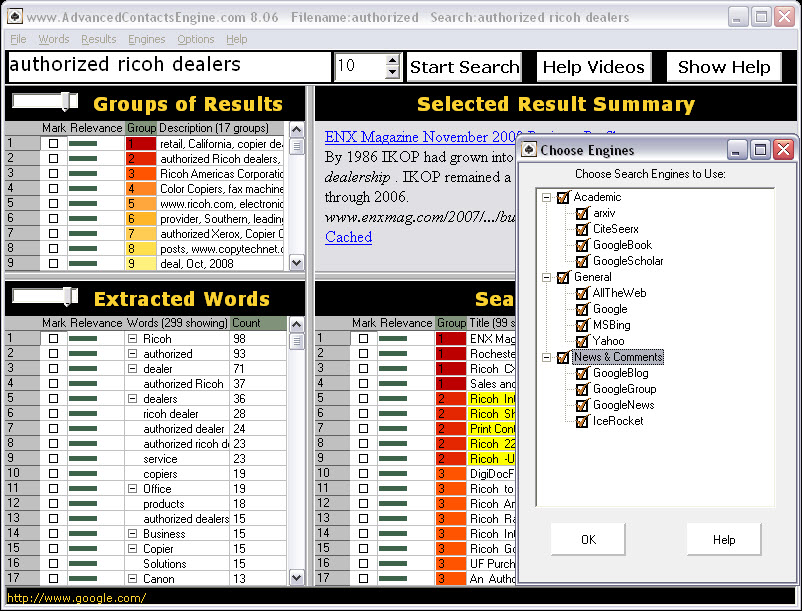802x611 pixels.
Task: Uncheck the MSBing engine
Action: point(582,325)
